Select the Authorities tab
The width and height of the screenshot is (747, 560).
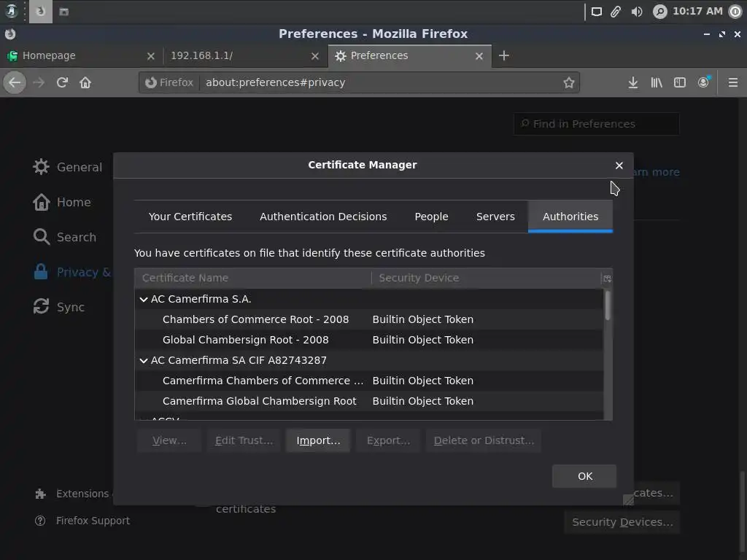click(570, 217)
